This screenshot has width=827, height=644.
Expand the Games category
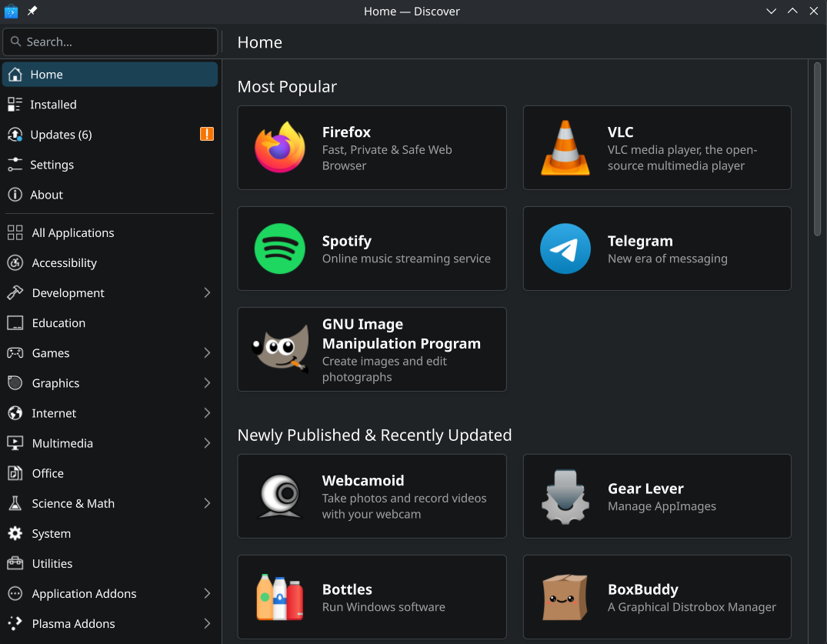tap(206, 352)
